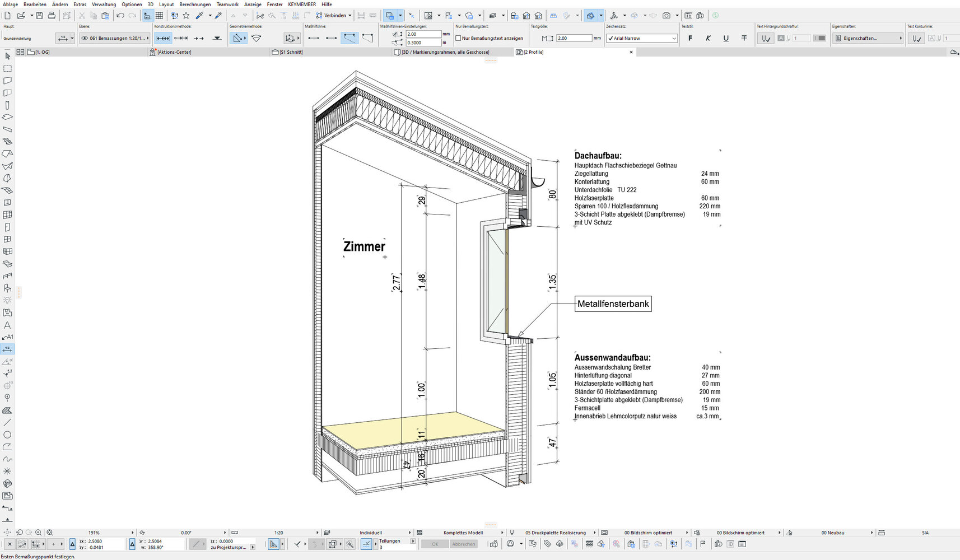Undo the last action
Image resolution: width=960 pixels, height=560 pixels.
[x=120, y=16]
